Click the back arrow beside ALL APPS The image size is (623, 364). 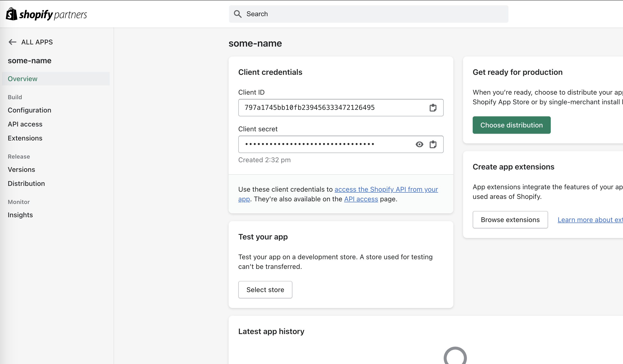[x=12, y=42]
